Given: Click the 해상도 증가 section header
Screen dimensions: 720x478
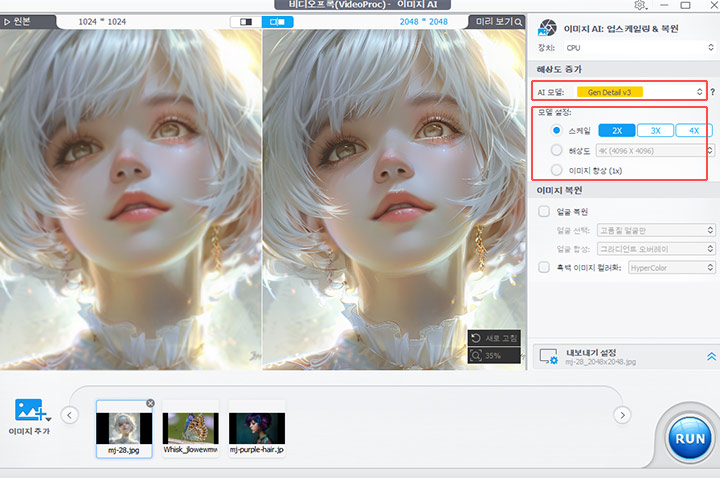Looking at the screenshot, I should [559, 69].
